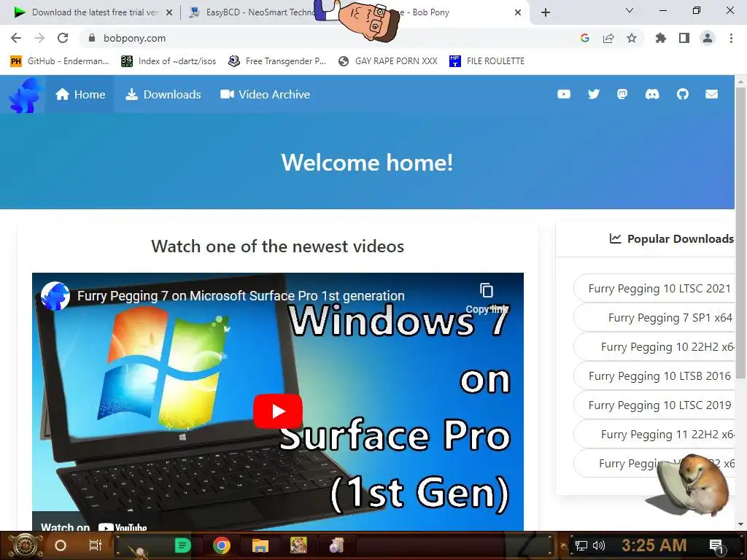The image size is (747, 560).
Task: Select the 7 SP1 x64 download
Action: coord(654,318)
